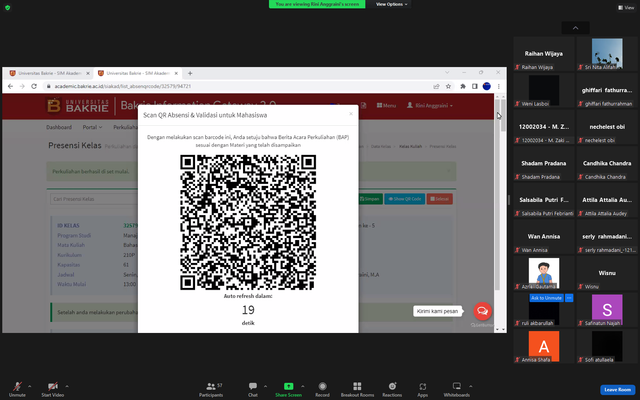The height and width of the screenshot is (400, 640).
Task: Close the first Universitas Bakrie browser tab
Action: (88, 73)
